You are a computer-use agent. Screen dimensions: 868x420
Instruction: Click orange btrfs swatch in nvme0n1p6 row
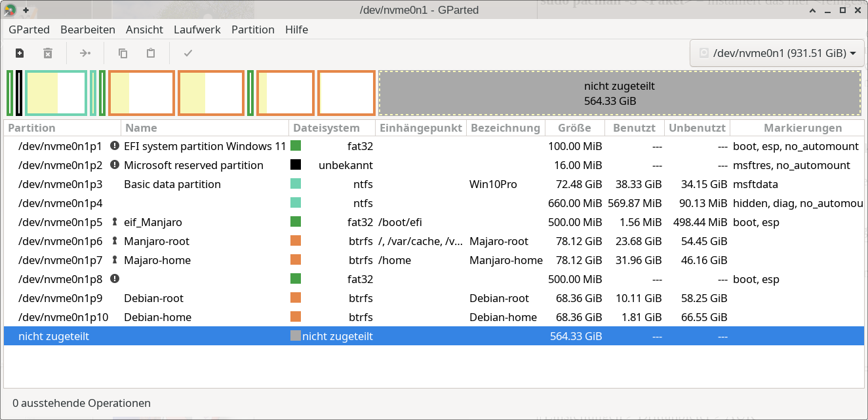click(x=296, y=241)
